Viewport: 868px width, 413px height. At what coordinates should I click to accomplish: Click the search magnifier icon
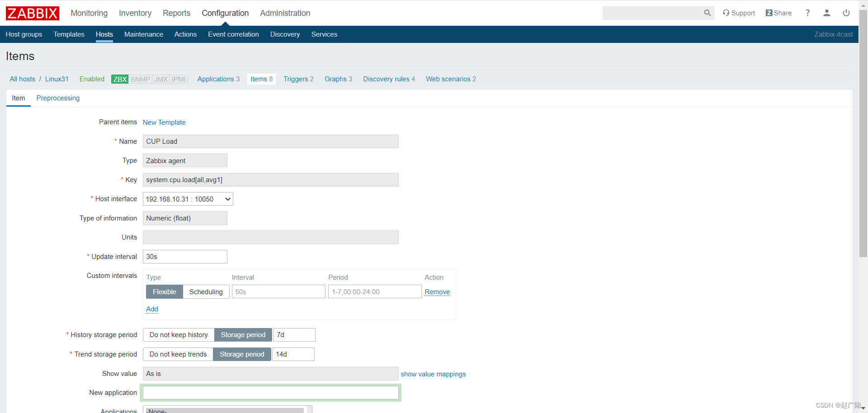point(708,13)
